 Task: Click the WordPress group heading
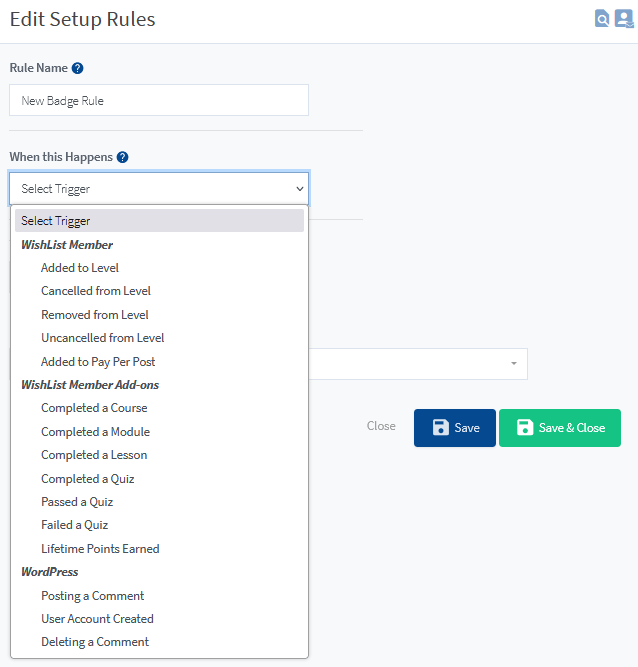(x=50, y=572)
